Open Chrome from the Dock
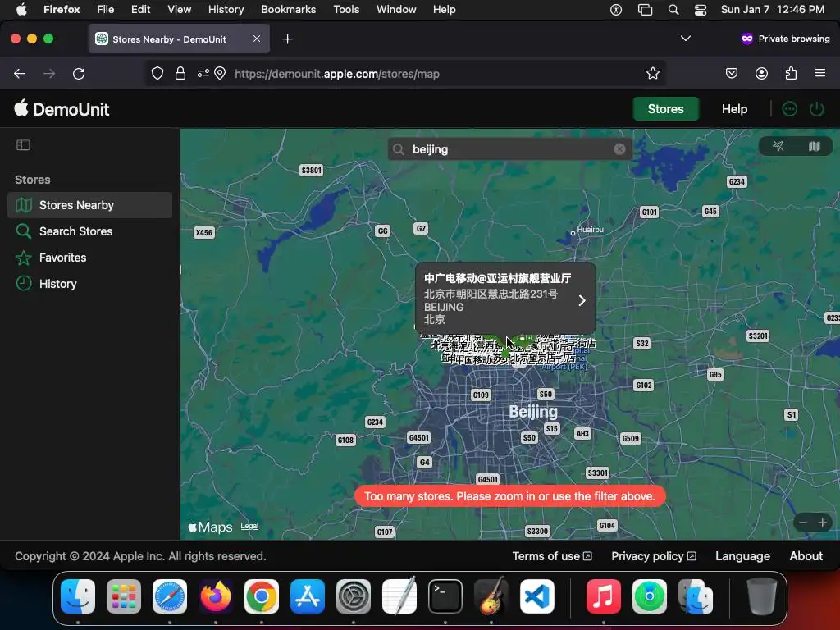The width and height of the screenshot is (840, 630). [x=262, y=596]
